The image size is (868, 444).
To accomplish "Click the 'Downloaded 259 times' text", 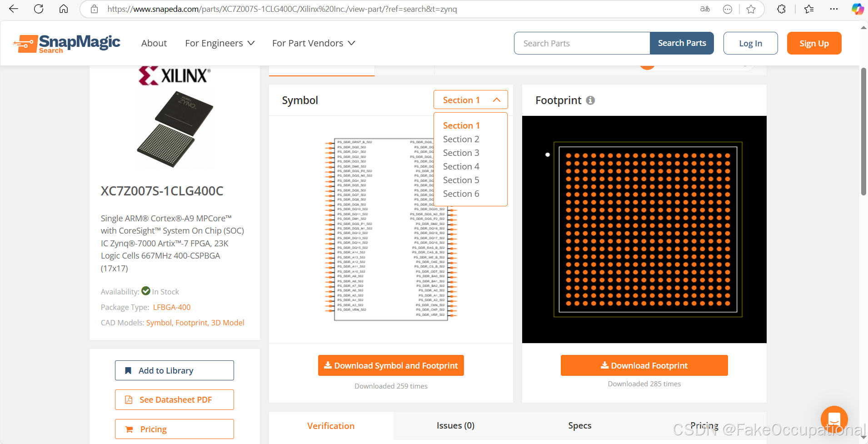I will point(391,386).
